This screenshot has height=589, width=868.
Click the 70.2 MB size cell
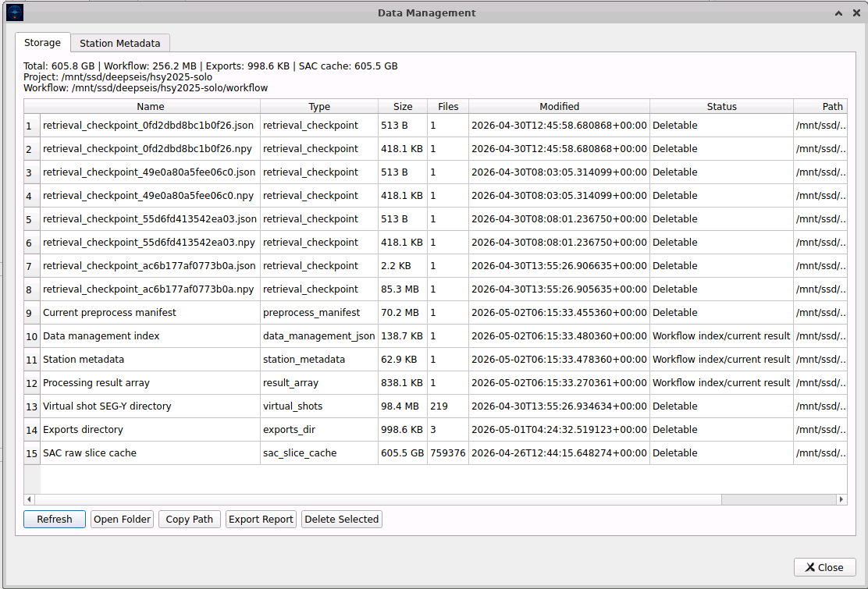403,313
